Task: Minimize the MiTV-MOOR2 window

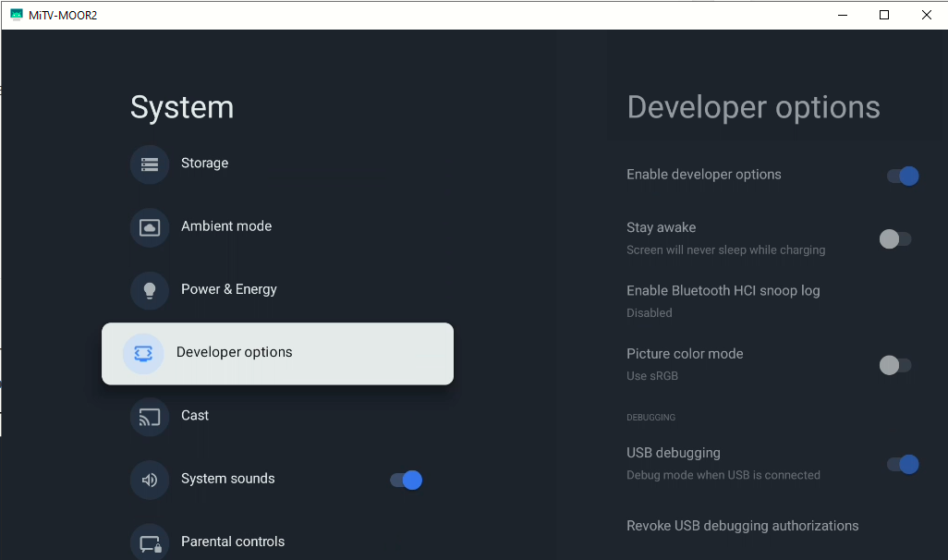Action: (842, 15)
